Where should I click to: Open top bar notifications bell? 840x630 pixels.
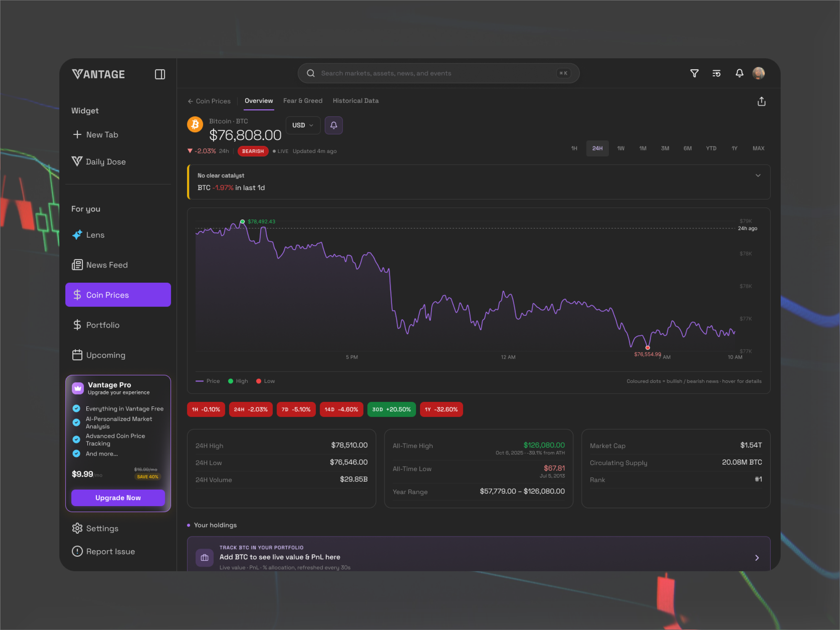[739, 73]
